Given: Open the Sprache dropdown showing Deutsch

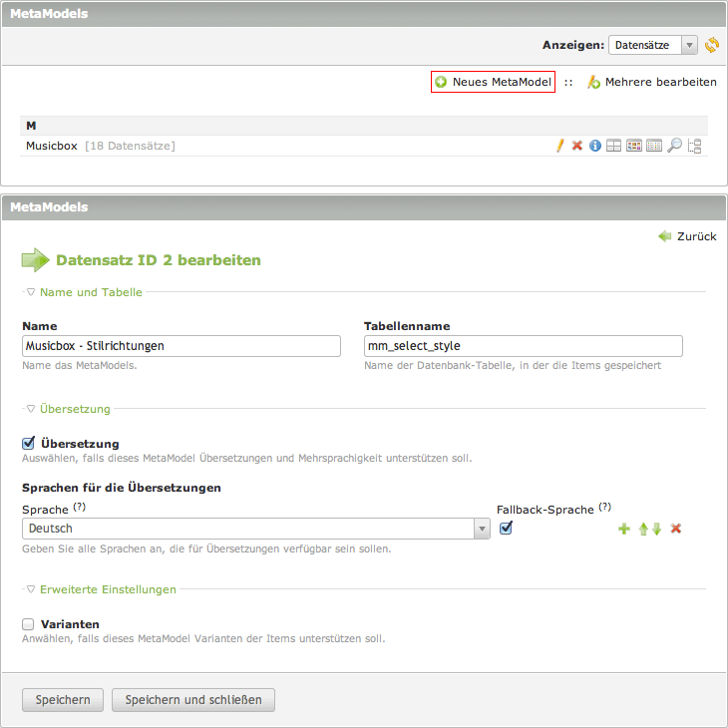Looking at the screenshot, I should point(255,529).
